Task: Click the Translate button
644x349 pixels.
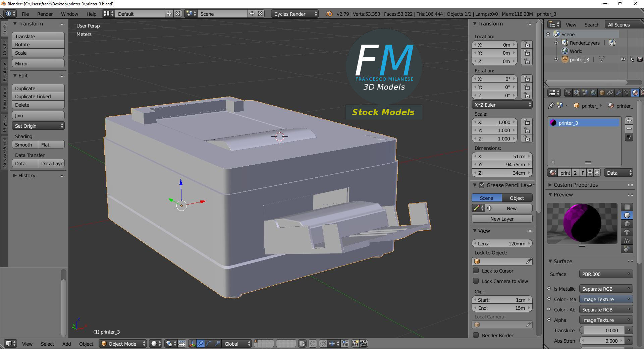Action: pos(38,36)
